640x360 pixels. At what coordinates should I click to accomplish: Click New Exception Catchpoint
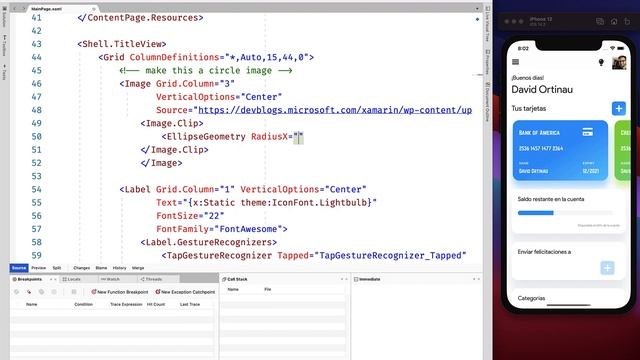click(x=185, y=292)
